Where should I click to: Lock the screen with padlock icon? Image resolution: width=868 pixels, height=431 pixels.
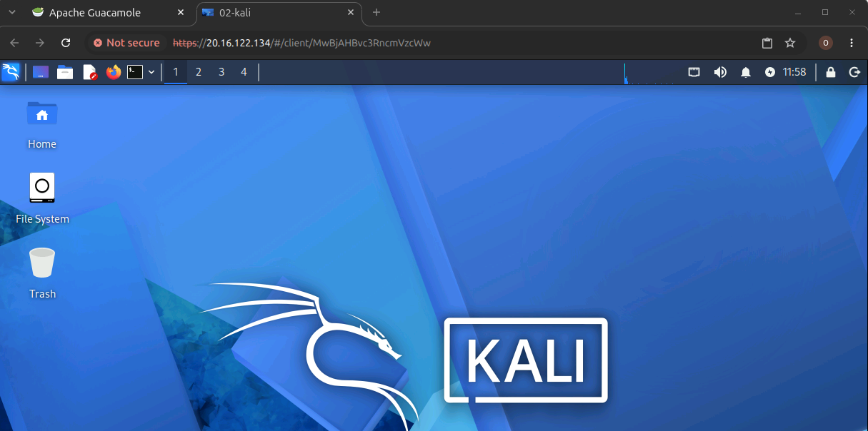830,72
